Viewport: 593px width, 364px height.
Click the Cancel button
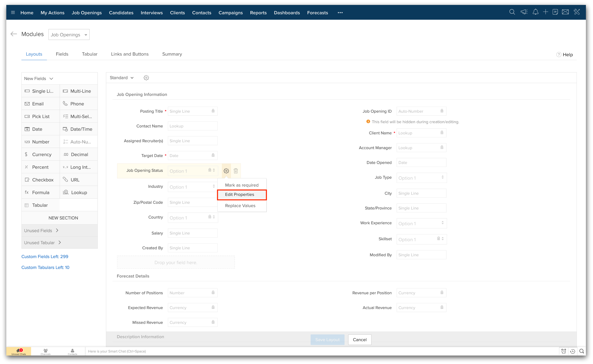coord(359,339)
